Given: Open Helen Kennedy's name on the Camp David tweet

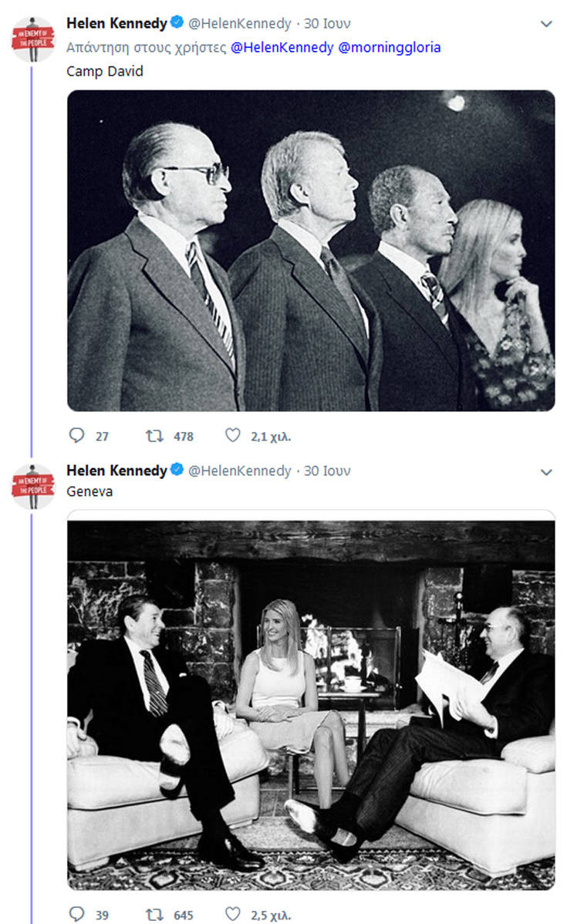Looking at the screenshot, I should click(x=116, y=24).
